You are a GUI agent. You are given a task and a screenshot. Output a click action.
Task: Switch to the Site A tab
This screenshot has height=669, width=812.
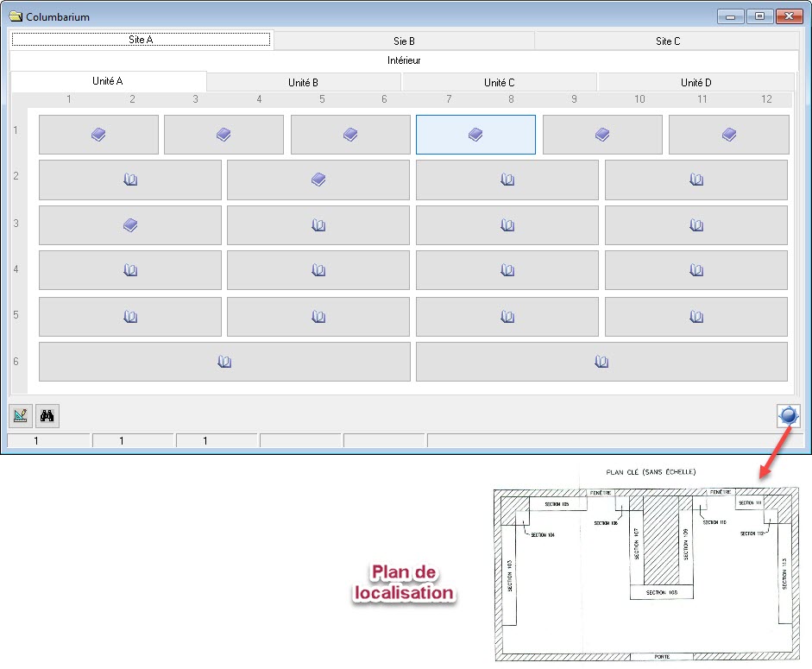click(x=141, y=41)
